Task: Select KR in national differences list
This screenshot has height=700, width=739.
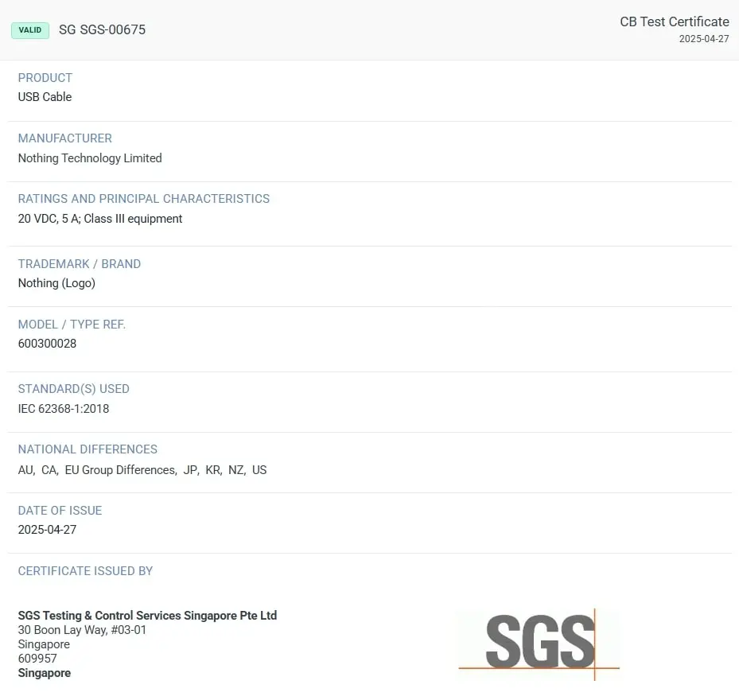Action: [x=213, y=470]
